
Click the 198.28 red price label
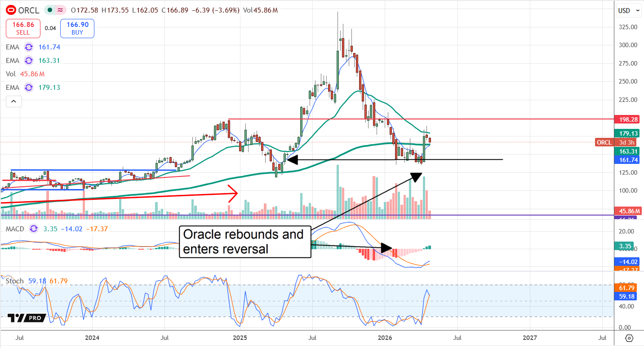click(627, 119)
